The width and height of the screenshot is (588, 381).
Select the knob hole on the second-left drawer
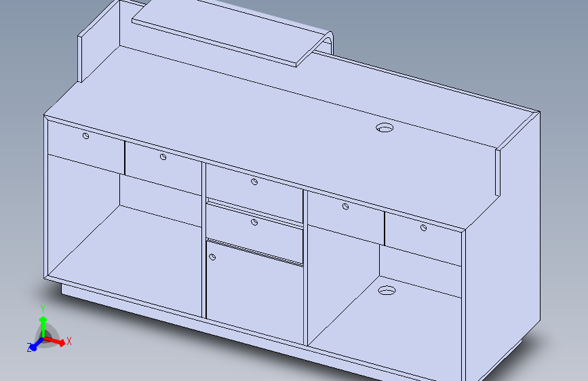click(x=163, y=157)
